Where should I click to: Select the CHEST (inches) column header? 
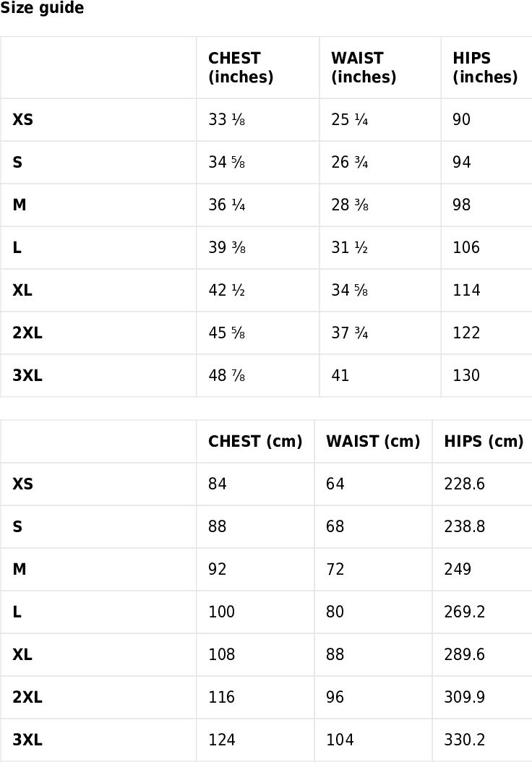[x=241, y=67]
